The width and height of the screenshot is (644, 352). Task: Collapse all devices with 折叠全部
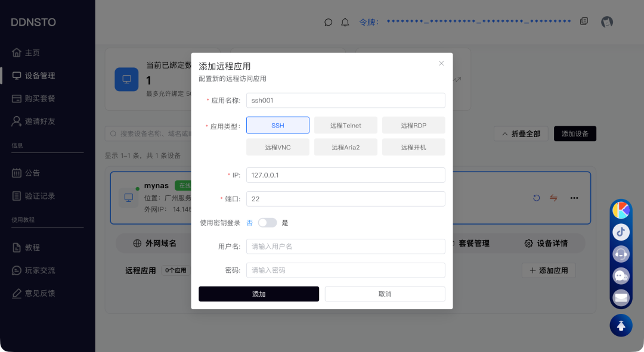(521, 133)
